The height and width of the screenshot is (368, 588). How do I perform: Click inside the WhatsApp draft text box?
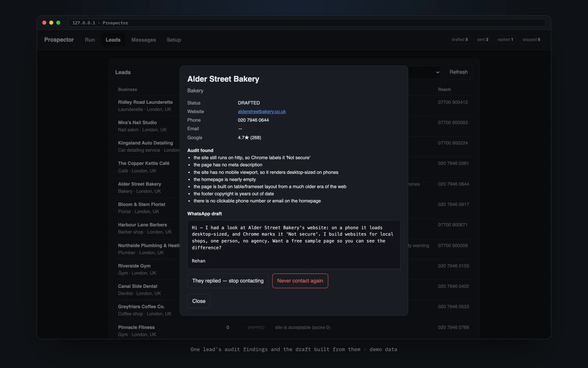pos(294,244)
